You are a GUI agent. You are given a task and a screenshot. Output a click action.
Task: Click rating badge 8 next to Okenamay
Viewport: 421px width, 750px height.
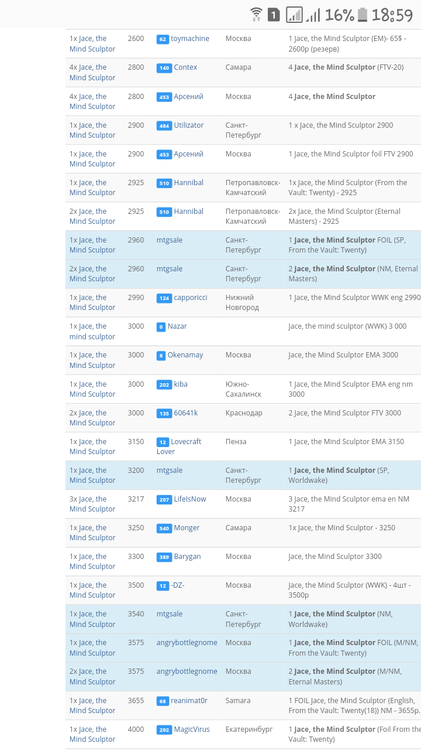click(x=161, y=355)
